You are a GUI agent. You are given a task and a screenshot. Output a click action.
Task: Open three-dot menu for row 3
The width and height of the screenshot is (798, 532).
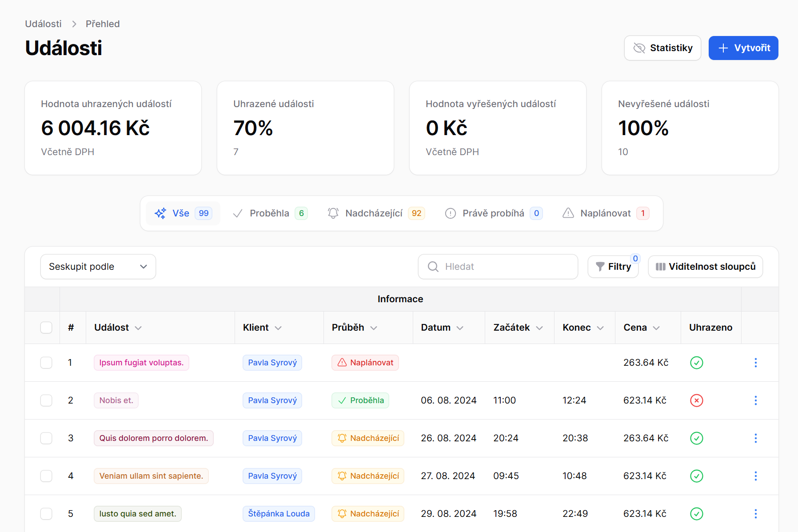(755, 438)
